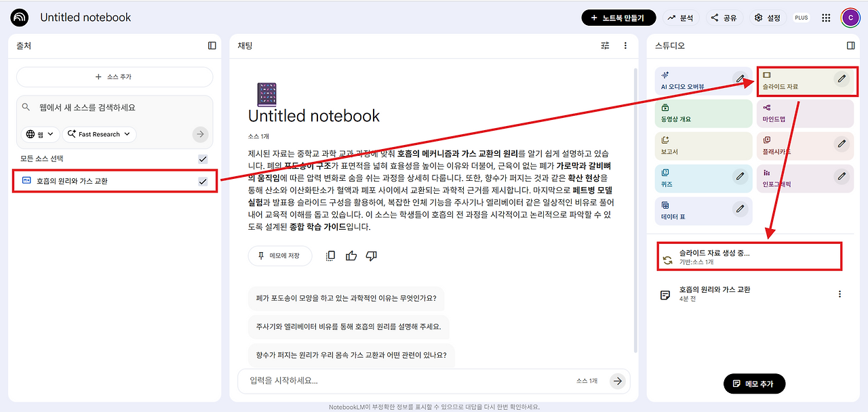Click the Untitled notebook title in the header
Screen dimensions: 868x412
coord(85,18)
